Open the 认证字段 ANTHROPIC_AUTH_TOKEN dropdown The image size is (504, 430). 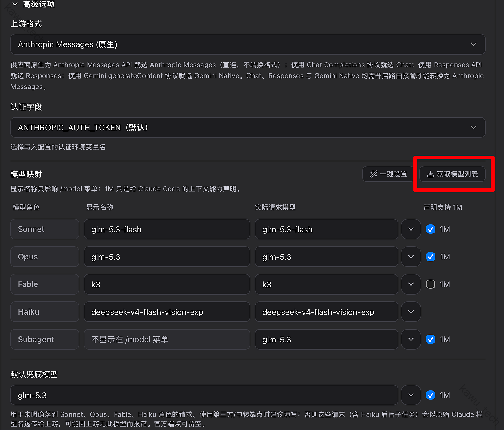click(248, 127)
